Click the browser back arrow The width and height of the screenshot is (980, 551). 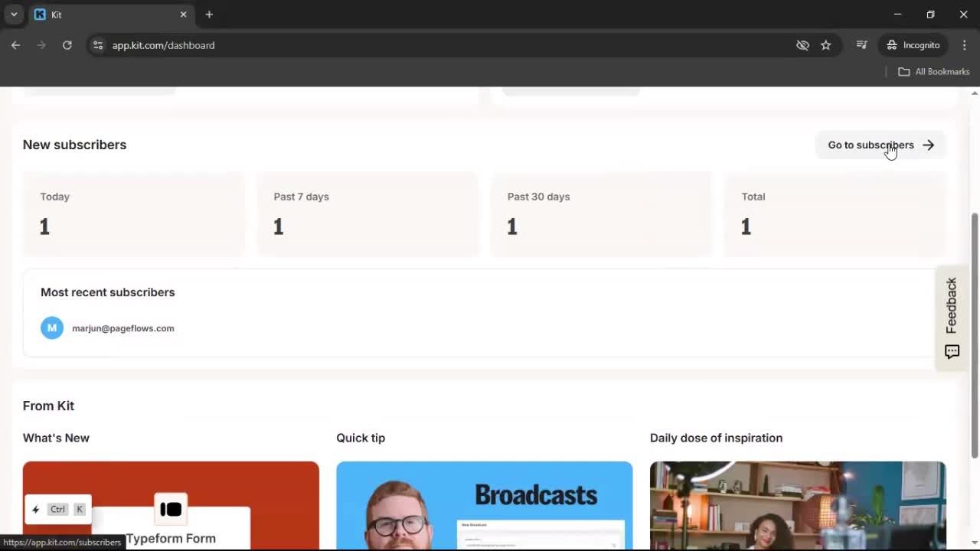click(x=15, y=45)
